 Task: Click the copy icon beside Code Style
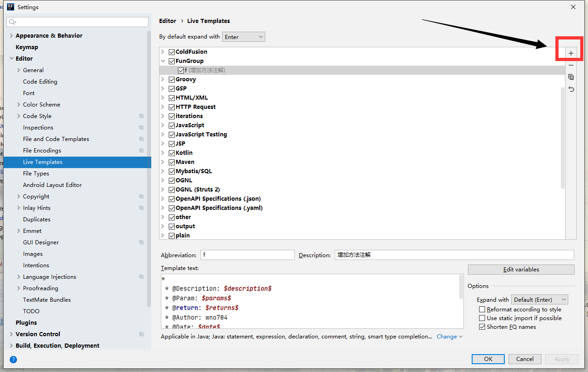point(141,116)
